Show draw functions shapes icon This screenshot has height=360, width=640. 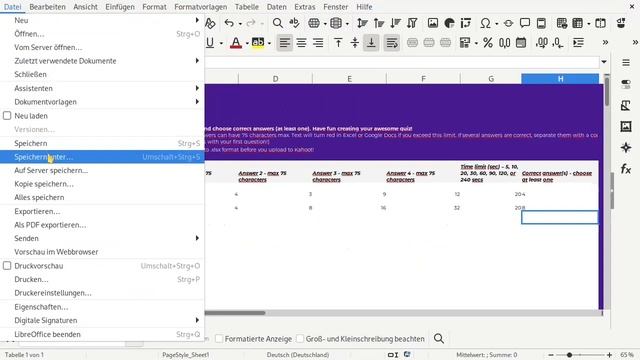(621, 23)
